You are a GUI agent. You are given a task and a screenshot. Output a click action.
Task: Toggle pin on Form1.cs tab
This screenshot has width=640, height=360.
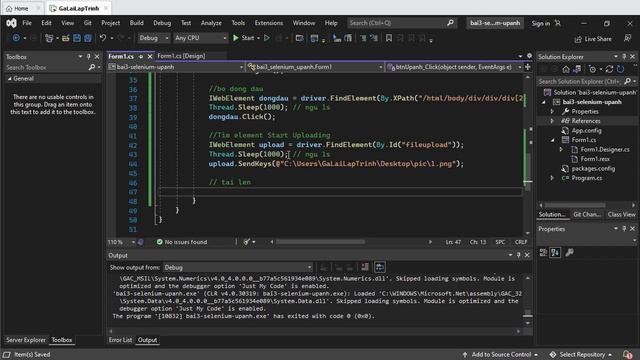click(x=141, y=56)
